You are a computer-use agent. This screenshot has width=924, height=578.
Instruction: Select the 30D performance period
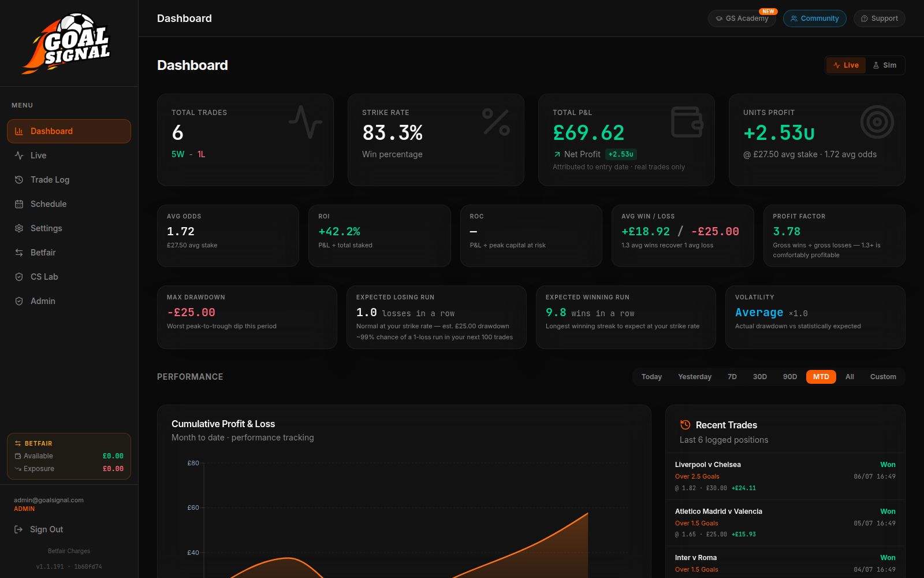click(759, 377)
